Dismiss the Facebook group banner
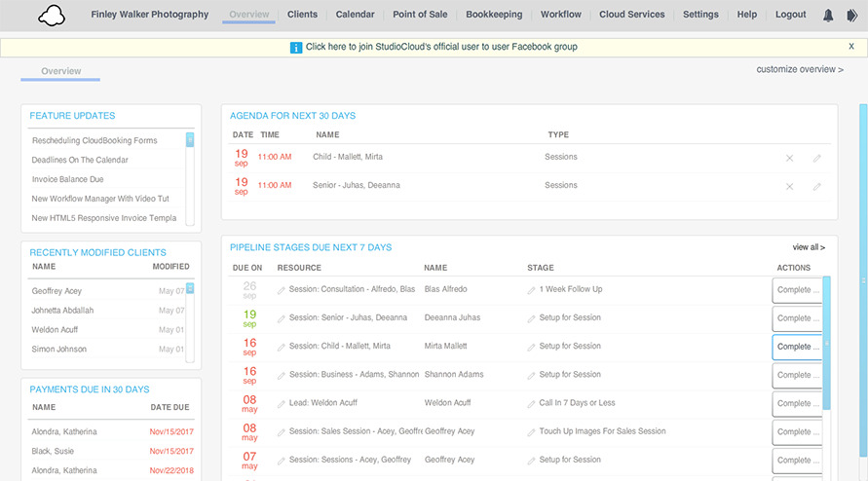 (851, 47)
